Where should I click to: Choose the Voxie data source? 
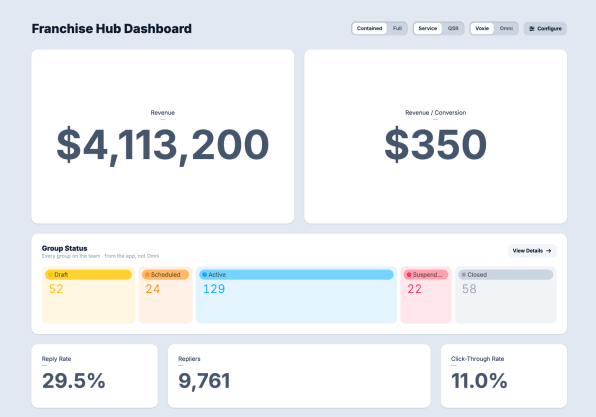482,29
